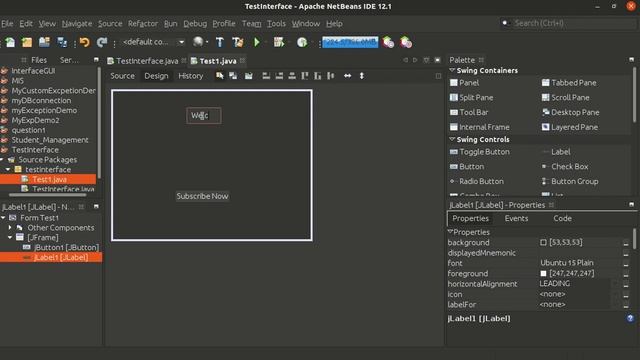Click the globe browser icon

198,42
